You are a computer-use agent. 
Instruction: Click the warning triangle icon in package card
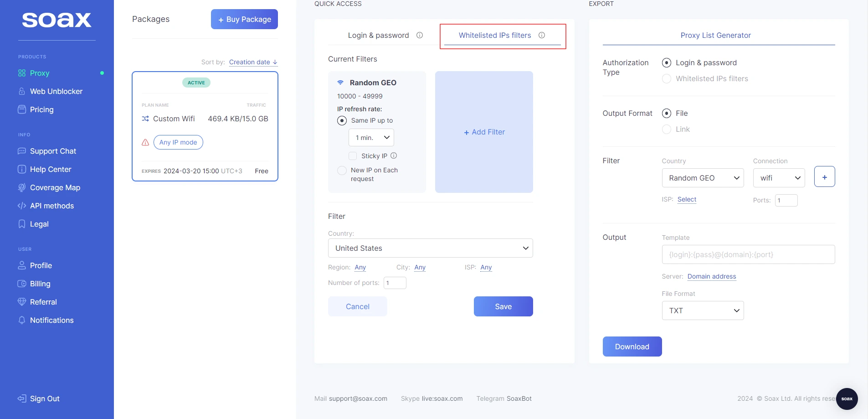coord(145,142)
